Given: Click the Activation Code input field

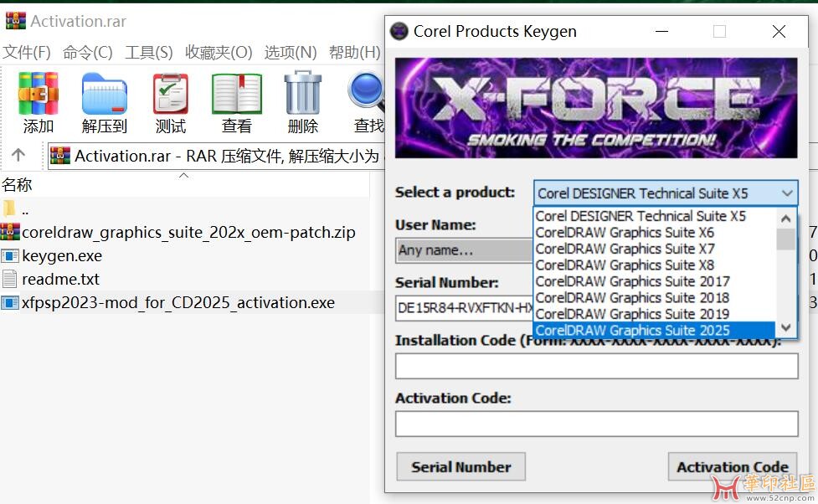Looking at the screenshot, I should point(597,424).
